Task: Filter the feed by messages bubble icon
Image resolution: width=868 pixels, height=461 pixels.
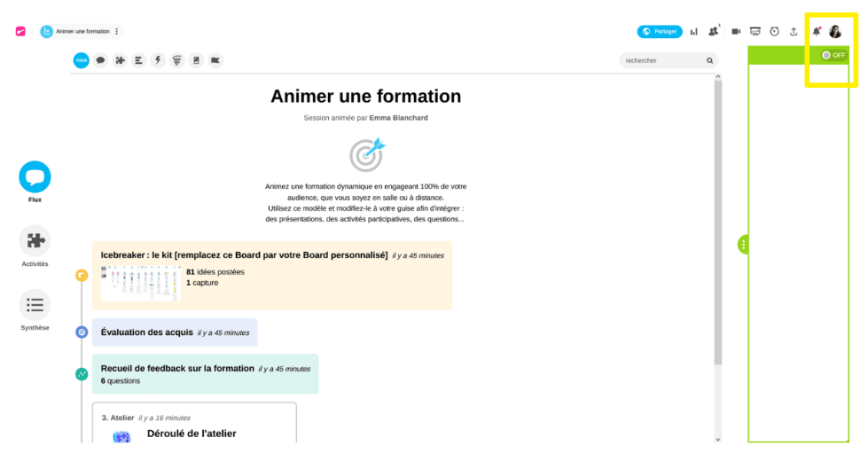Action: (x=100, y=60)
